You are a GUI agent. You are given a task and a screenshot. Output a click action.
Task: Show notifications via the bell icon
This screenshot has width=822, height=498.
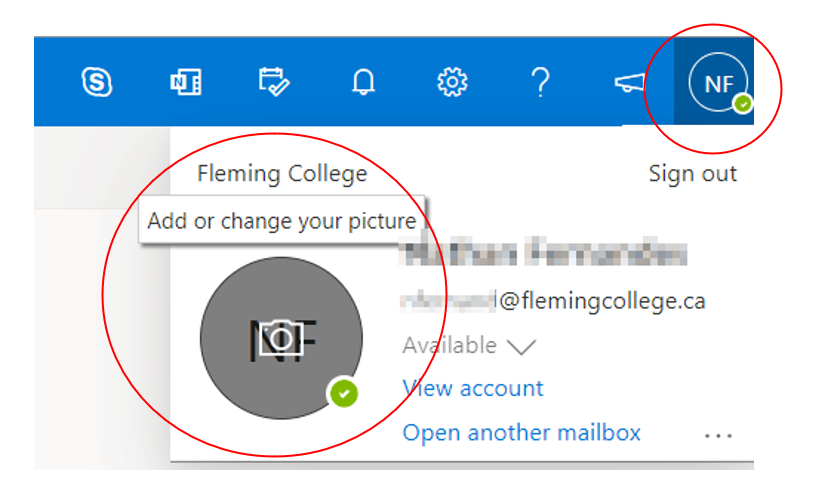coord(363,84)
